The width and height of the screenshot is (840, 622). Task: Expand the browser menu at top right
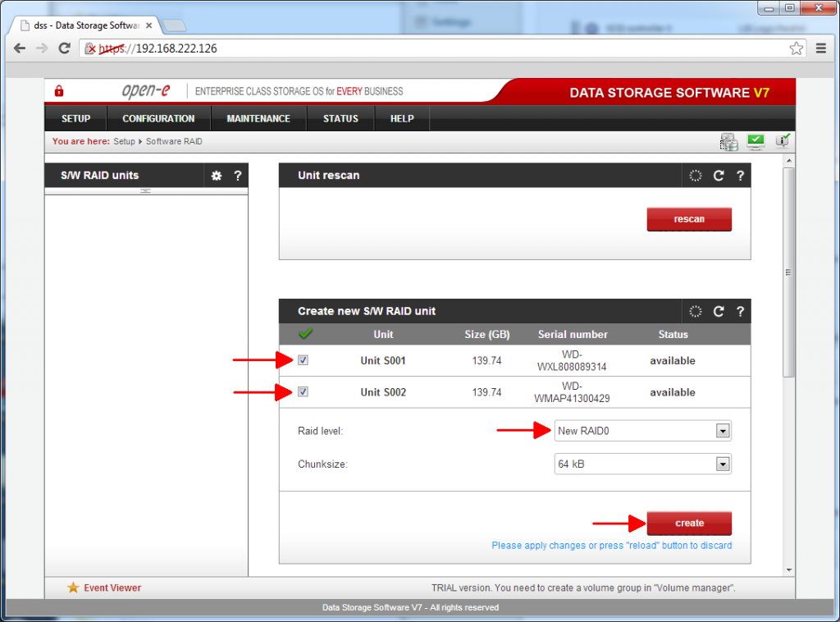click(820, 48)
